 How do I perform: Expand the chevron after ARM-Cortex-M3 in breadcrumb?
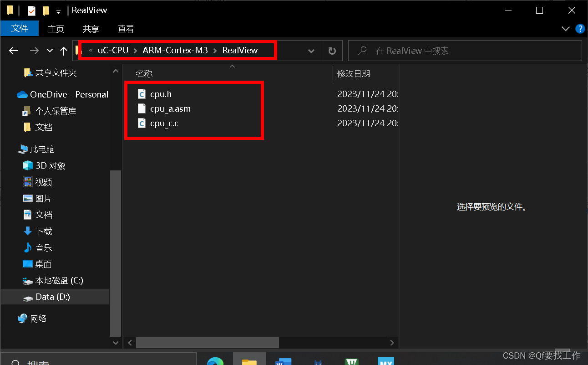215,51
